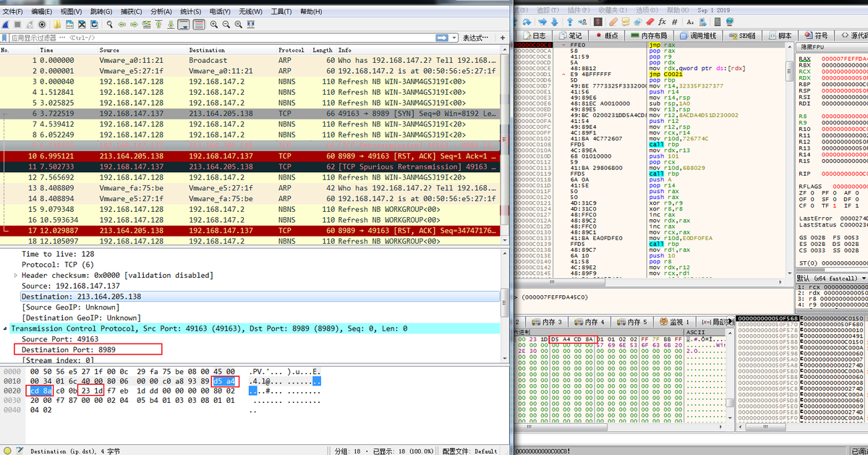This screenshot has height=455, width=868.
Task: Switch to 符号 symbols tab
Action: pos(815,35)
